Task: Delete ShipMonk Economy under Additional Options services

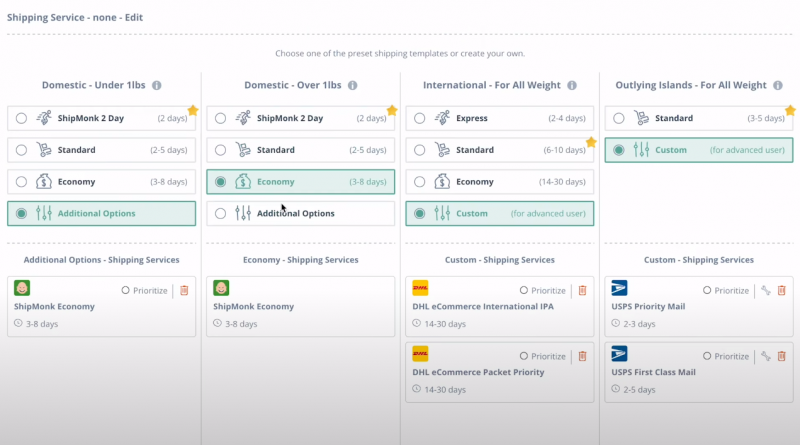Action: point(183,290)
